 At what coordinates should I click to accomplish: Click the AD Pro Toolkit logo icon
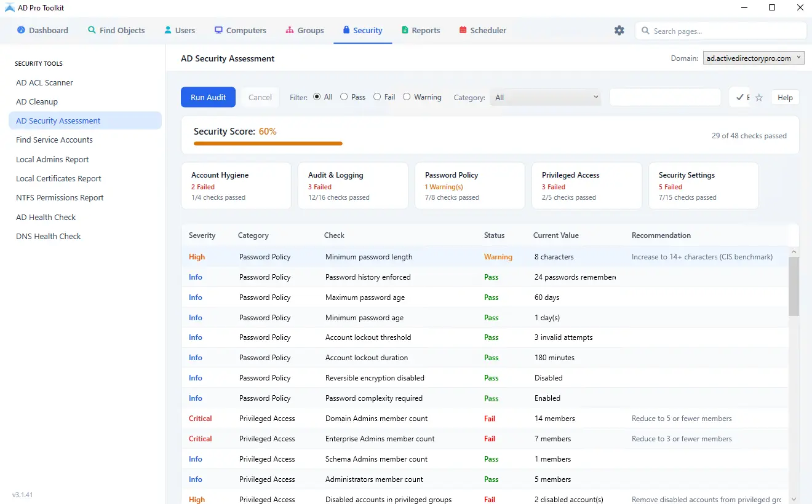pyautogui.click(x=10, y=8)
